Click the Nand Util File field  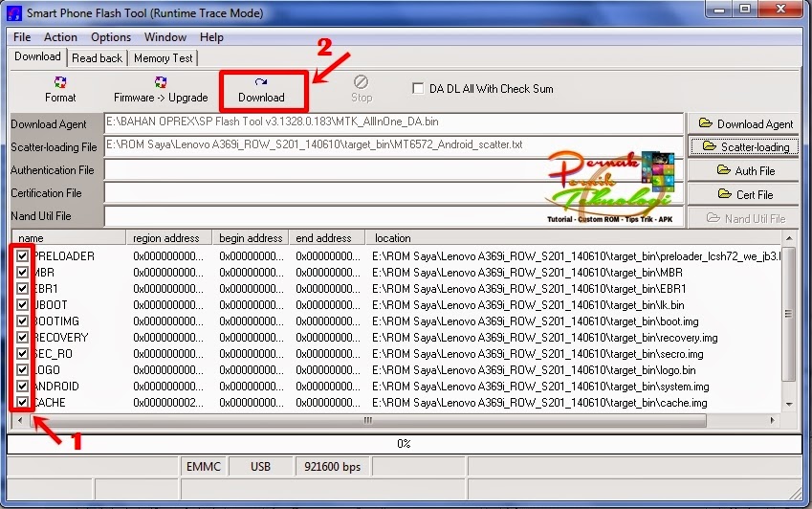point(394,216)
